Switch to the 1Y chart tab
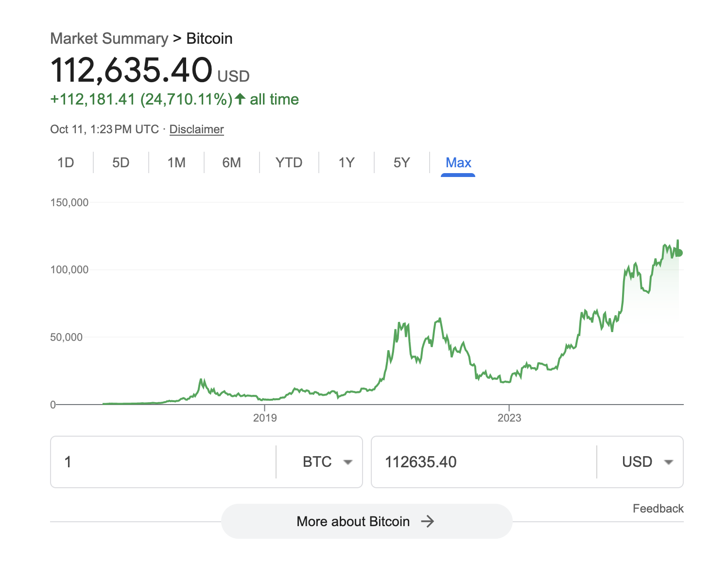728x566 pixels. (347, 162)
